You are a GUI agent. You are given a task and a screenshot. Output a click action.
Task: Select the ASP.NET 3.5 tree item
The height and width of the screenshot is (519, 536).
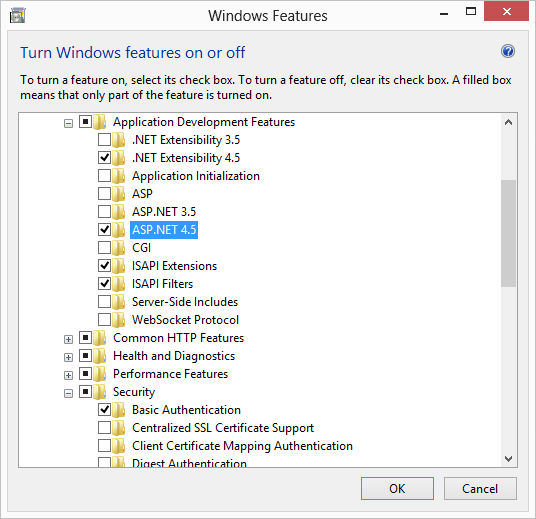tap(164, 212)
